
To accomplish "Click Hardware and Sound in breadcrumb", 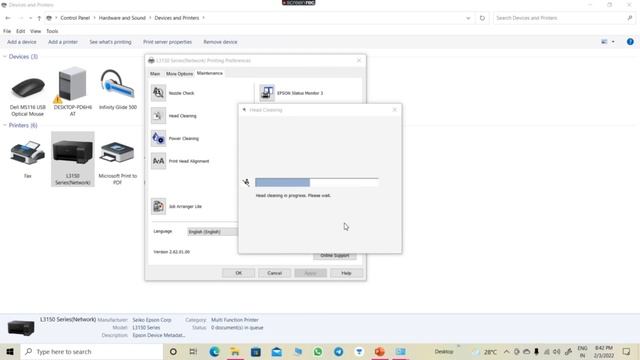I will coord(122,18).
